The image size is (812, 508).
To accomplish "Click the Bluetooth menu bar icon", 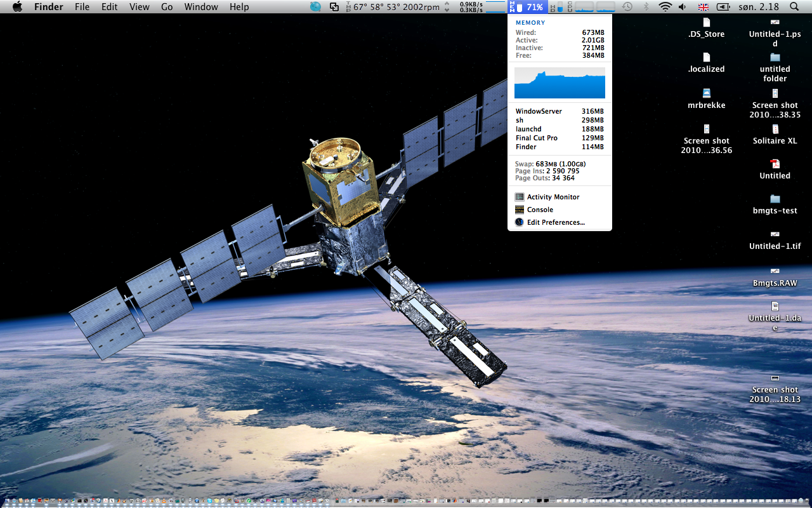I will (646, 7).
